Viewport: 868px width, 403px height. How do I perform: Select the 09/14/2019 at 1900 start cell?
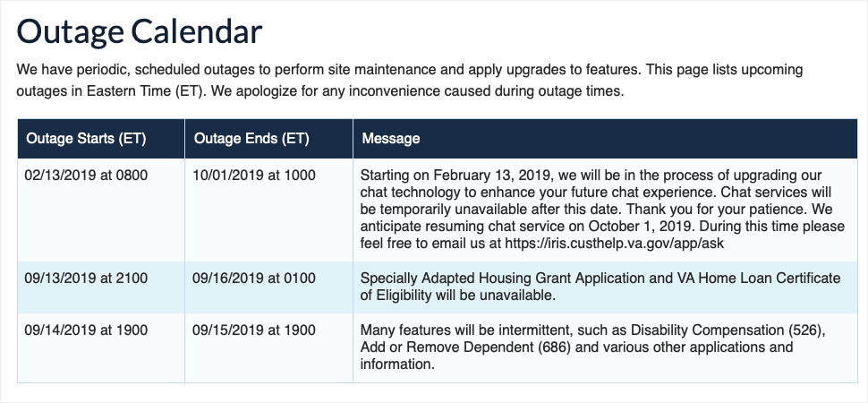86,330
